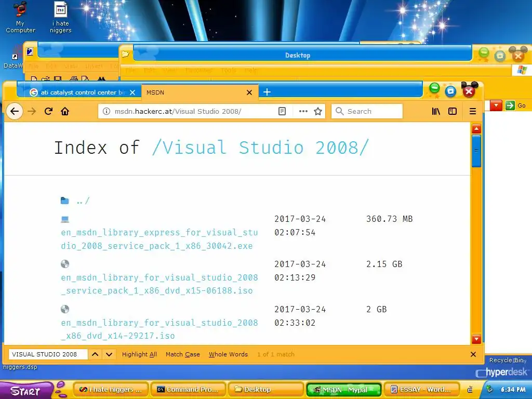The width and height of the screenshot is (532, 399).
Task: Jump to next find match
Action: [x=109, y=354]
